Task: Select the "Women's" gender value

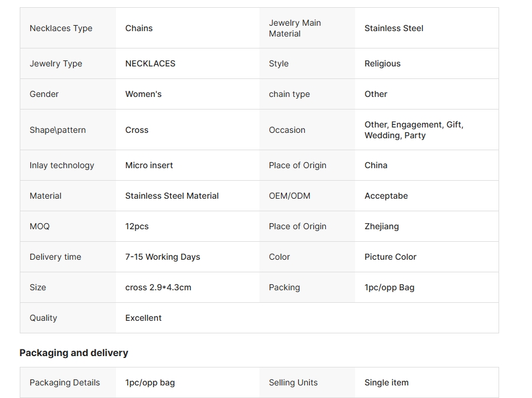Action: (x=143, y=94)
